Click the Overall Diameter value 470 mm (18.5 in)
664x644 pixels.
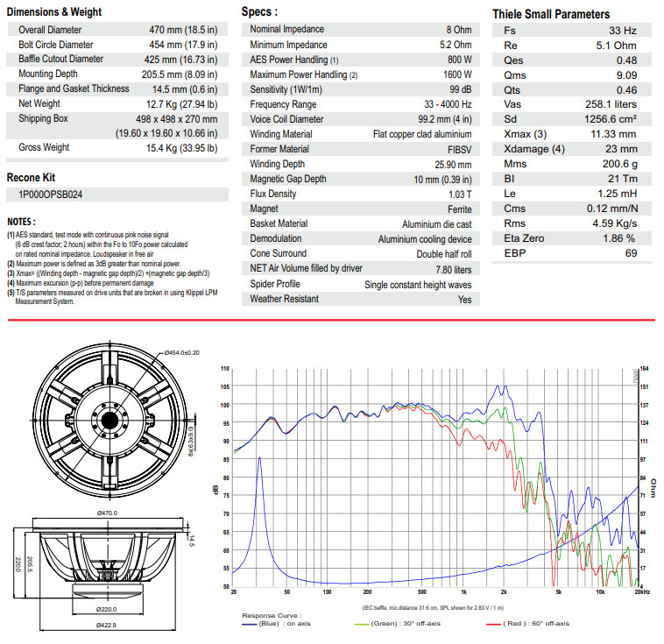(183, 30)
